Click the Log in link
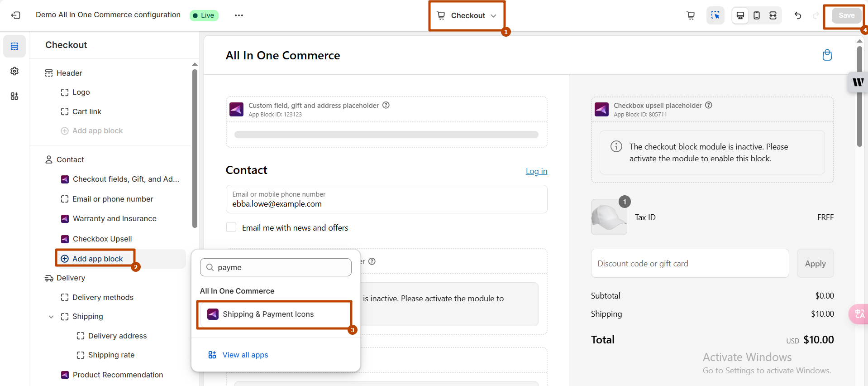This screenshot has width=868, height=386. click(536, 171)
